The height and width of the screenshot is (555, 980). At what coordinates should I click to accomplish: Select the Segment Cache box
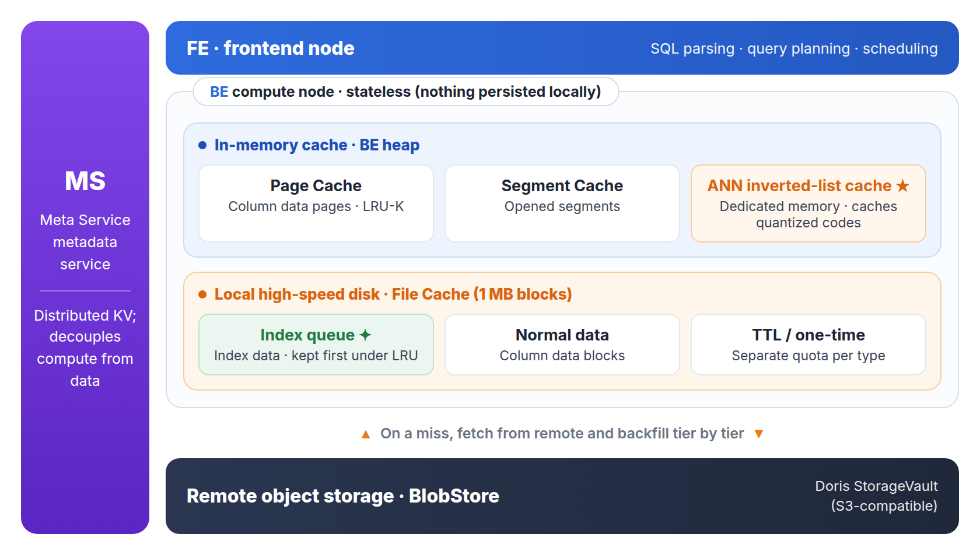point(562,203)
